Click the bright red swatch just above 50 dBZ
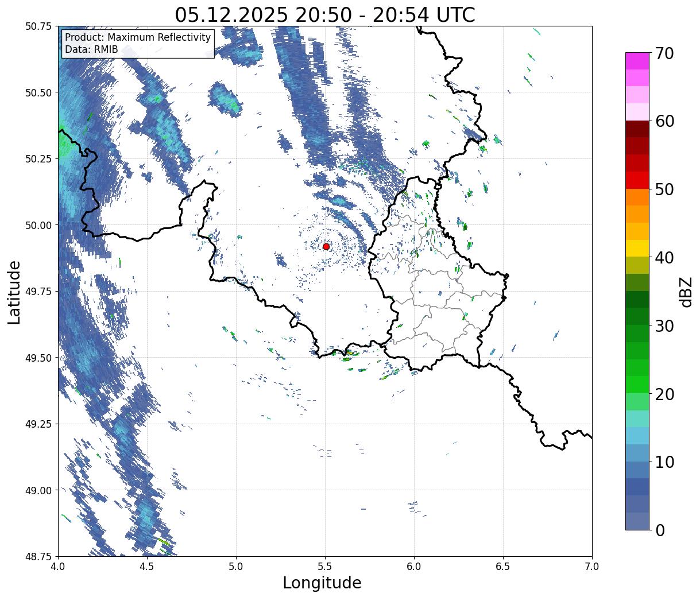700x597 pixels. (x=637, y=180)
